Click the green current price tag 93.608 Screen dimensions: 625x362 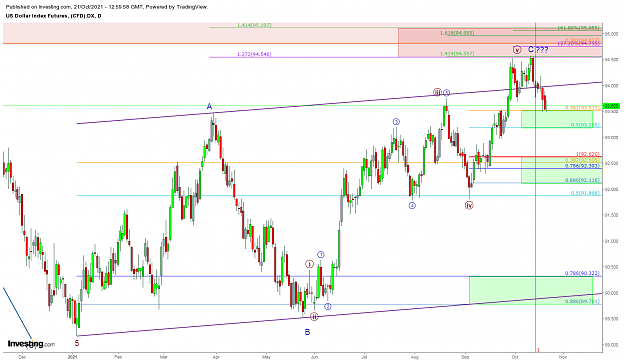point(611,106)
